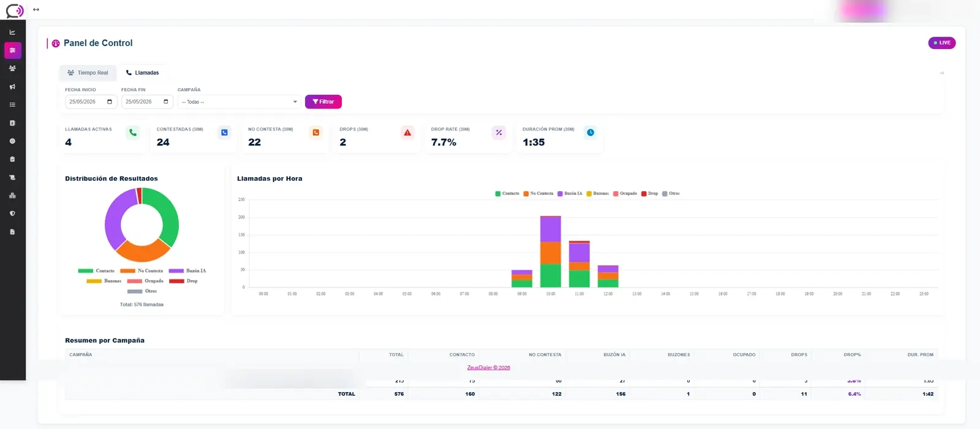Switch to the Tiempo Real tab
980x429 pixels.
pos(88,73)
